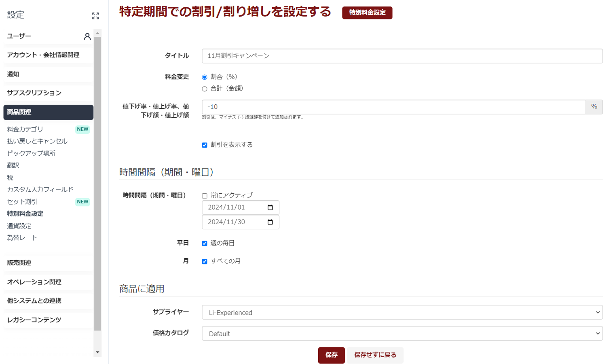Screen dimensions: 609x364
Task: Open the calendar picker for 2024/11/01
Action: pos(270,207)
